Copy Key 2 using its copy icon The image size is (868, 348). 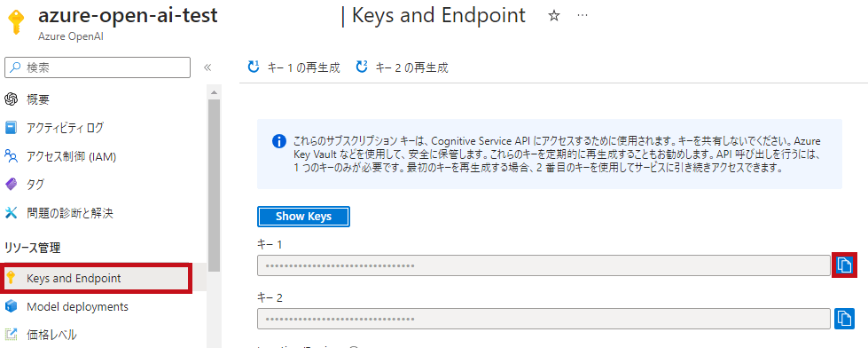[x=844, y=319]
